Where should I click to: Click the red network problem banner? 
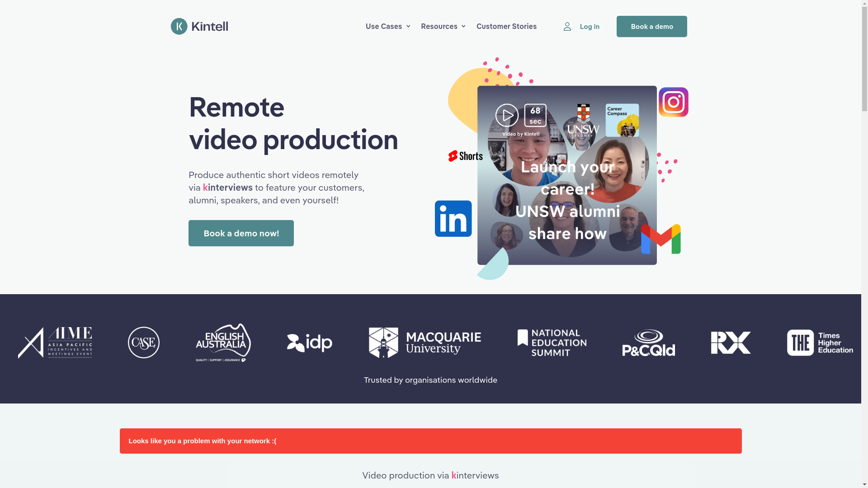pyautogui.click(x=430, y=441)
